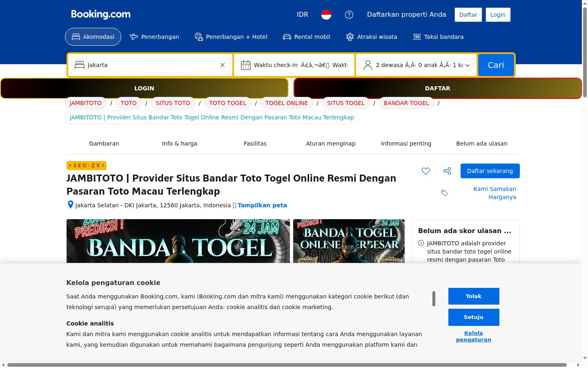Save property with the heart icon
Image resolution: width=588 pixels, height=368 pixels.
click(426, 171)
